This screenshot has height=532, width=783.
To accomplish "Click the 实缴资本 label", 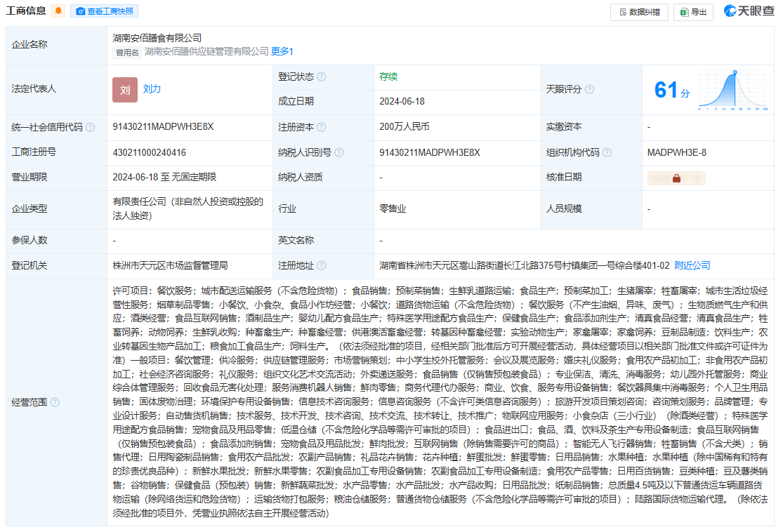I will tap(564, 127).
